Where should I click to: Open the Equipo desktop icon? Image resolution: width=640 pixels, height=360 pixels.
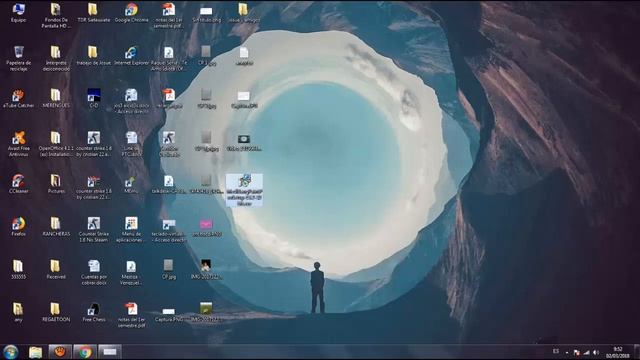tap(18, 13)
